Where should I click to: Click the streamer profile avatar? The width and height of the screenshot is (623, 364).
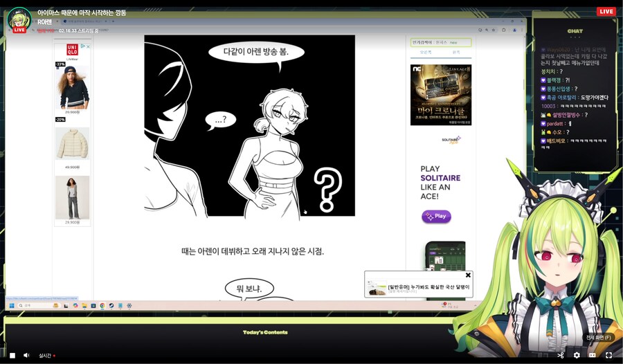click(x=19, y=19)
